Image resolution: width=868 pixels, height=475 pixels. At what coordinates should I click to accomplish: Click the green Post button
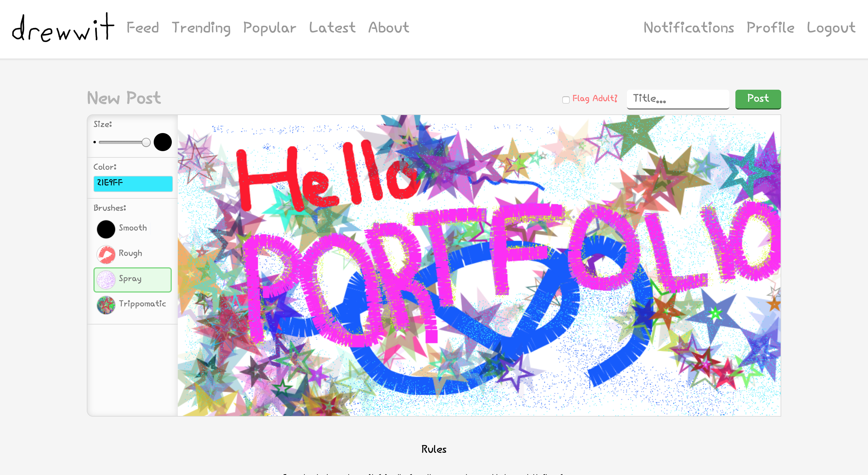coord(758,99)
